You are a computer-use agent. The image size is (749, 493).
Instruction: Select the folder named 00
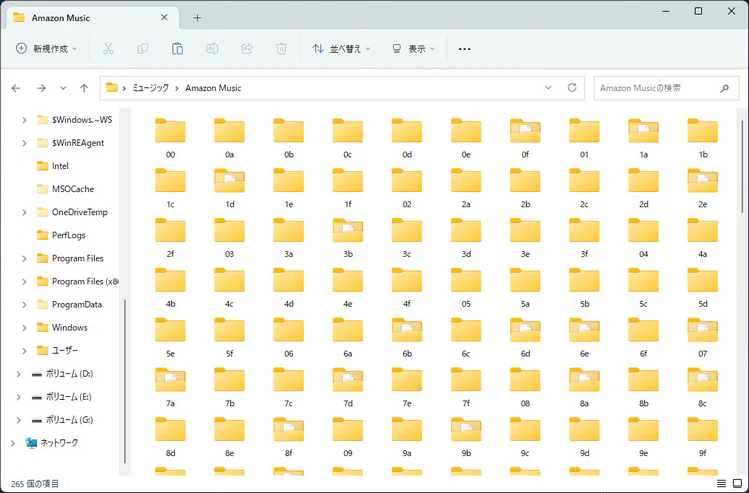pyautogui.click(x=171, y=139)
